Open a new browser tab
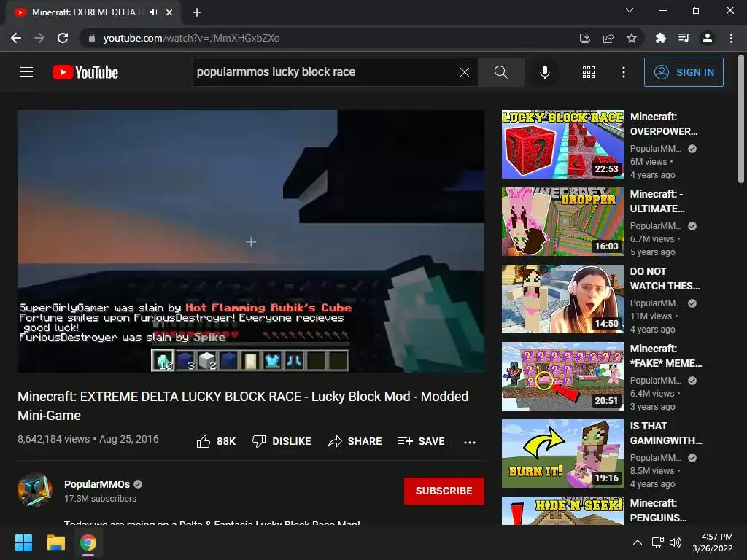 197,12
